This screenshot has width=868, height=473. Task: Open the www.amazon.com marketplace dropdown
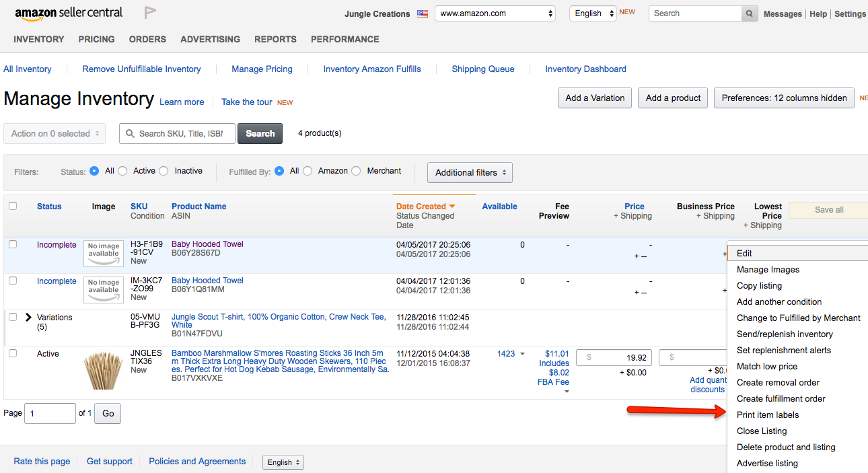(495, 13)
